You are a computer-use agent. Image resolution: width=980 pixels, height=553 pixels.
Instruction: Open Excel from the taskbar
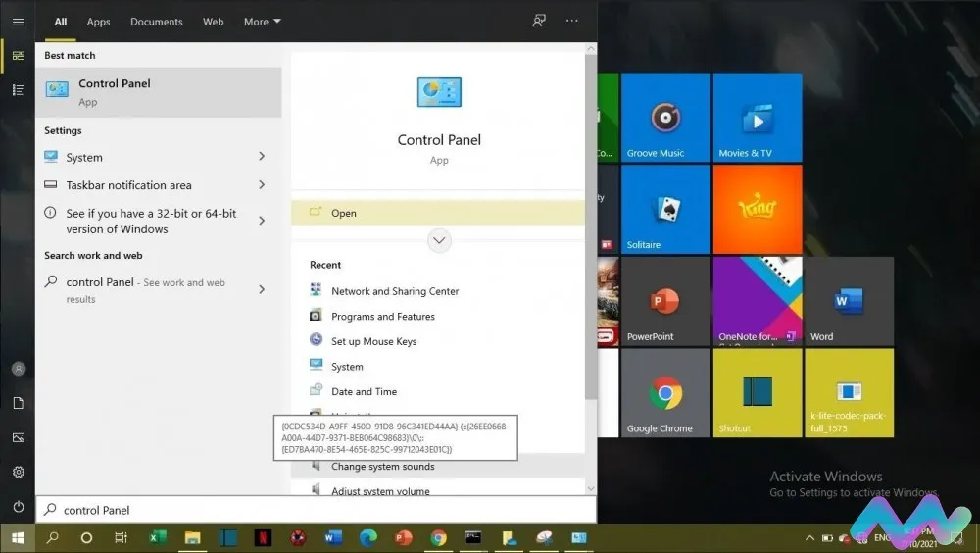pos(157,537)
